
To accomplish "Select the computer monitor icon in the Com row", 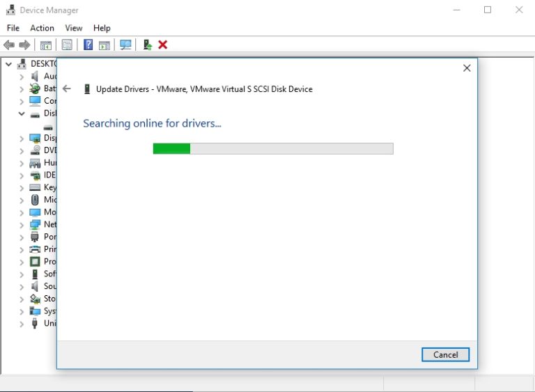I will [x=35, y=101].
